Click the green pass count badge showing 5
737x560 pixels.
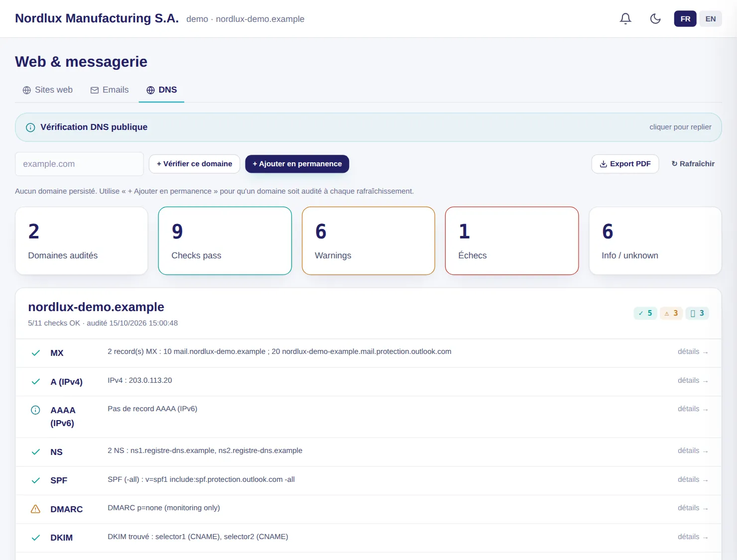pos(645,313)
